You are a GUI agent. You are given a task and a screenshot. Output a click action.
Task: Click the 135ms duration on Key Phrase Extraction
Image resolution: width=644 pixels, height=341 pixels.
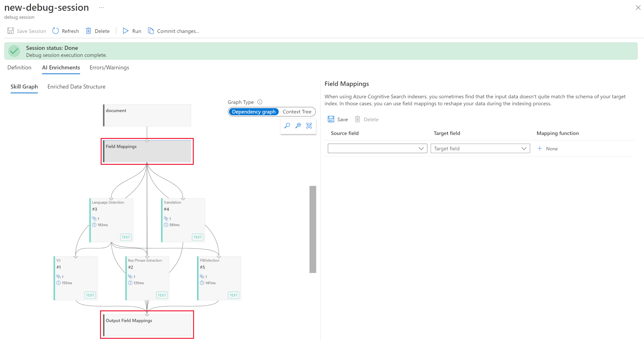point(139,283)
